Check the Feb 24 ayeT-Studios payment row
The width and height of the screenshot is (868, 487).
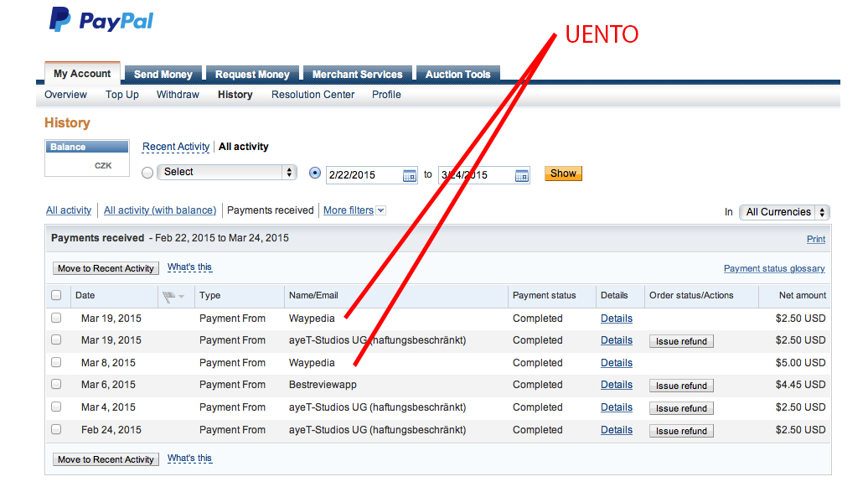56,429
